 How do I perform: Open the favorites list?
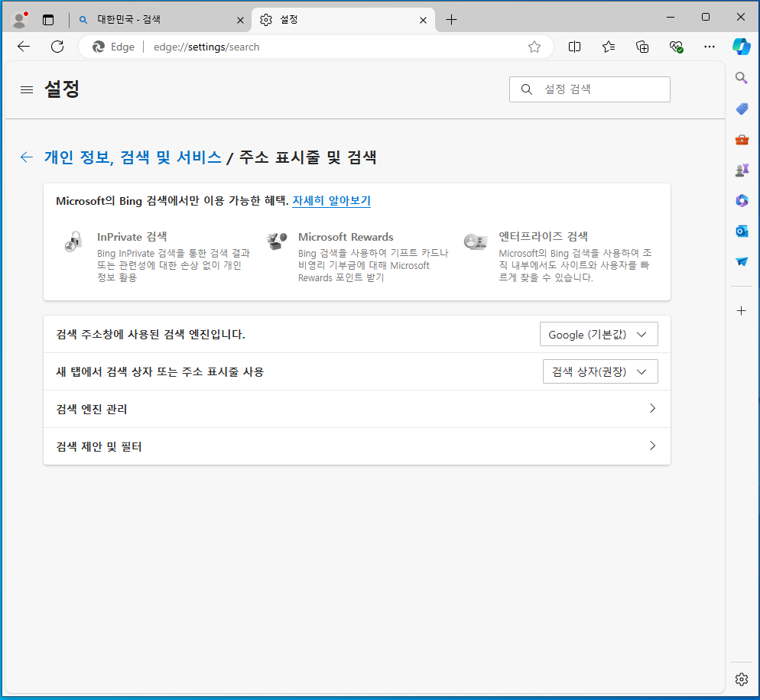point(609,47)
